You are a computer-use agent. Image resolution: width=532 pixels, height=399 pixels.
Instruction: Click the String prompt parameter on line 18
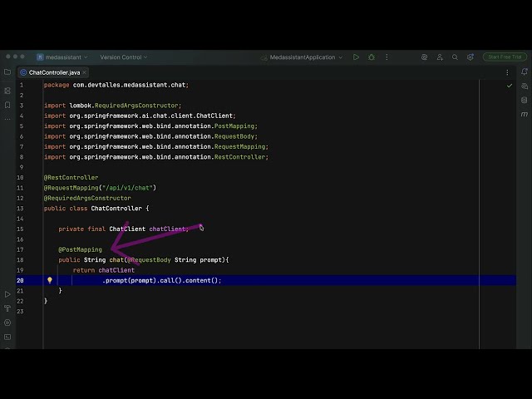tap(199, 260)
